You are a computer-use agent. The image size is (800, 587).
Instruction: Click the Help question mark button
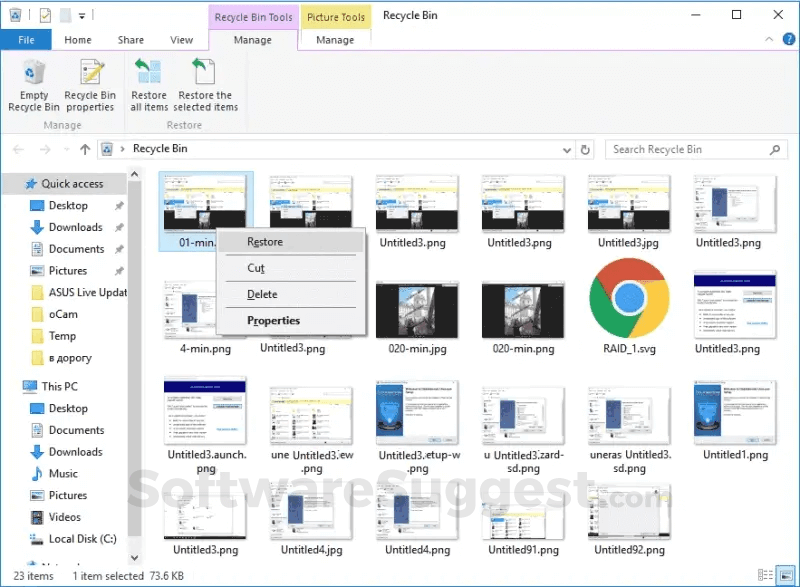pos(789,39)
